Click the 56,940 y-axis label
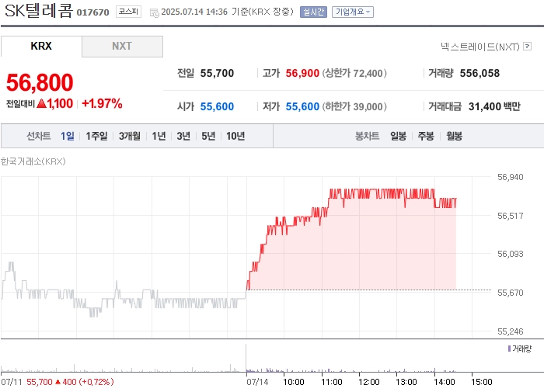The image size is (544, 392). pos(510,177)
